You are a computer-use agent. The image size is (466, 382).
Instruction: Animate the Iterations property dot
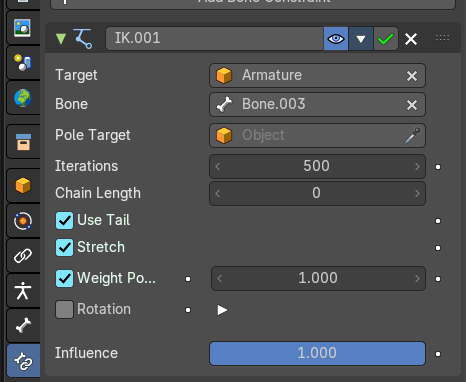(438, 167)
